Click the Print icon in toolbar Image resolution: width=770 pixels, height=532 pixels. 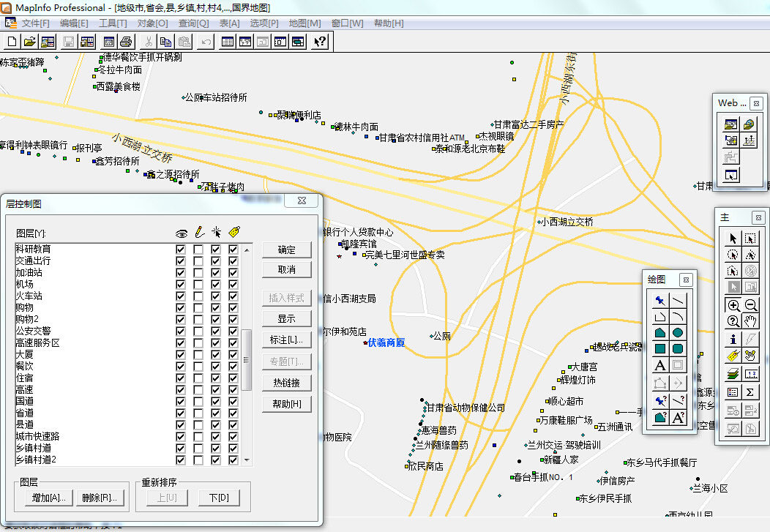click(127, 42)
